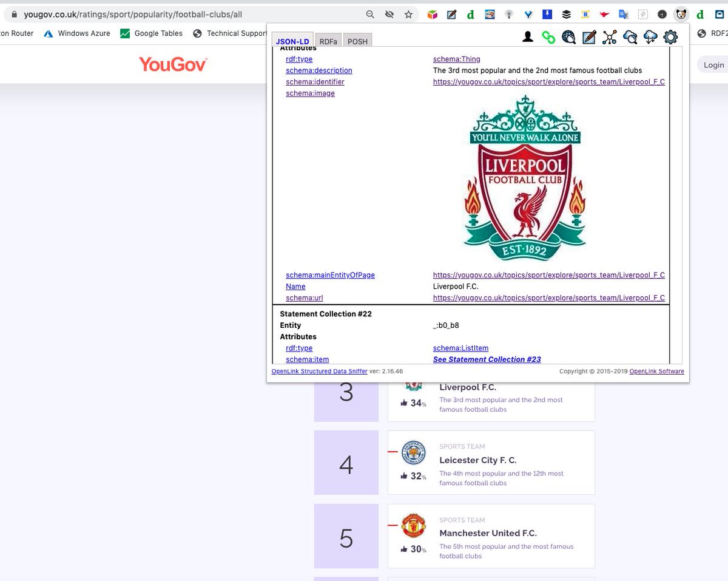This screenshot has width=728, height=581.
Task: Click the Login button
Action: [x=713, y=65]
